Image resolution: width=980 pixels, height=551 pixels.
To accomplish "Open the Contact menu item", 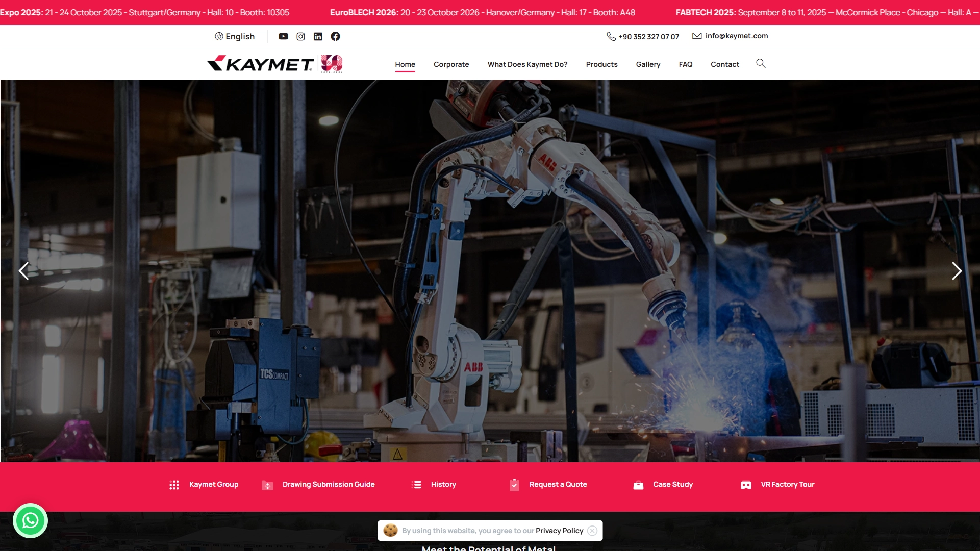I will point(724,64).
